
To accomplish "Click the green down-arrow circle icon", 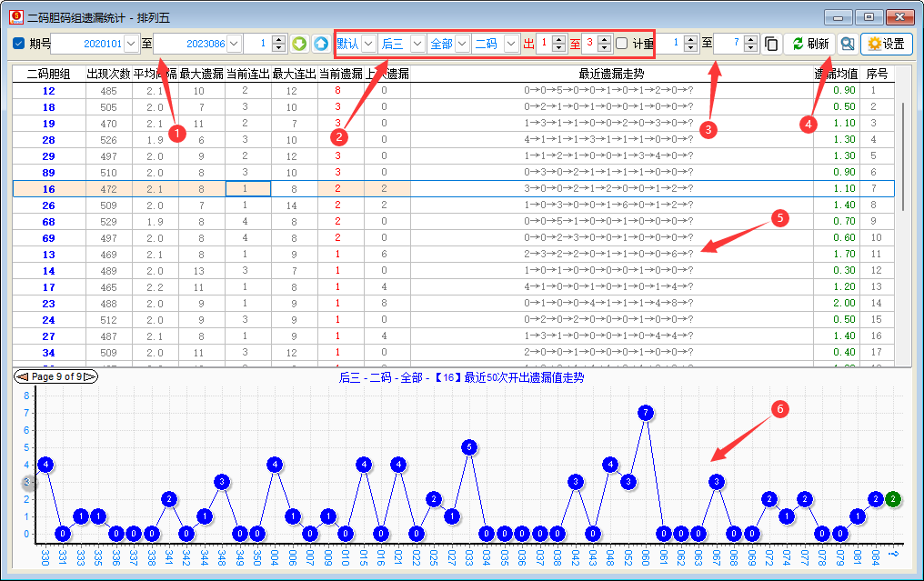I will [x=299, y=44].
